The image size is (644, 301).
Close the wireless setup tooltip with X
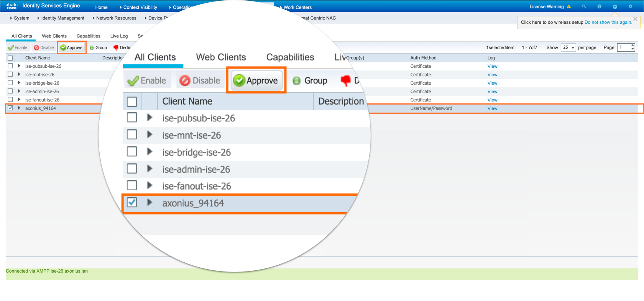tap(635, 19)
